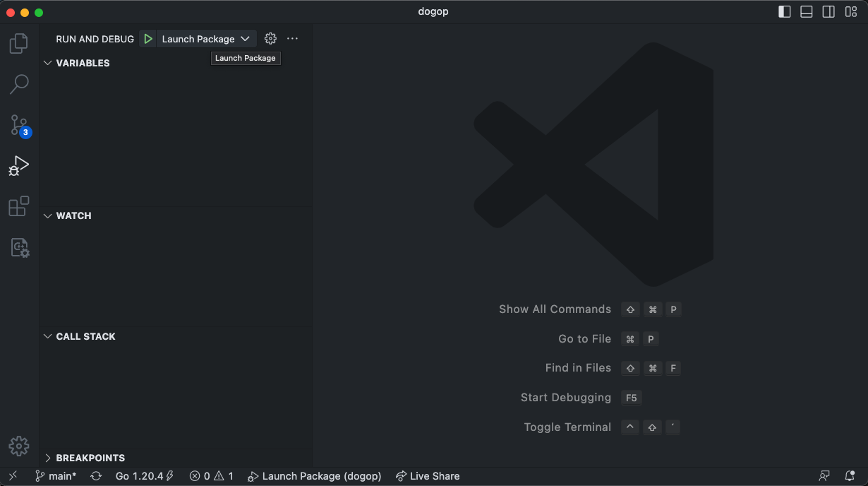Click main* branch in status bar

pyautogui.click(x=56, y=476)
